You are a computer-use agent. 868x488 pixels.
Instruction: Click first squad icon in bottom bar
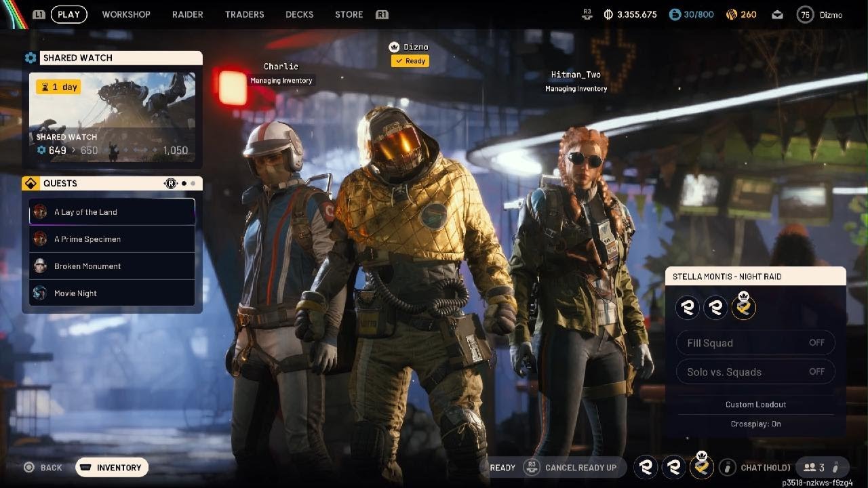click(646, 468)
